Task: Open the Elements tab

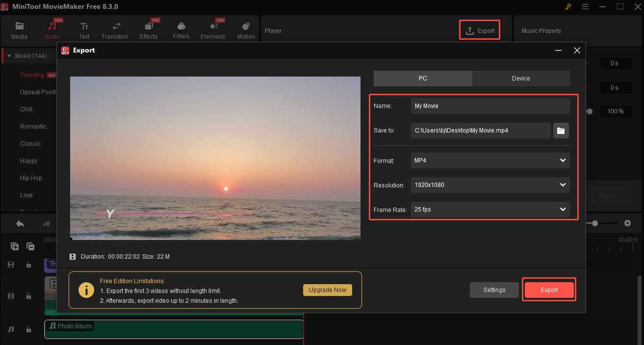Action: tap(213, 30)
